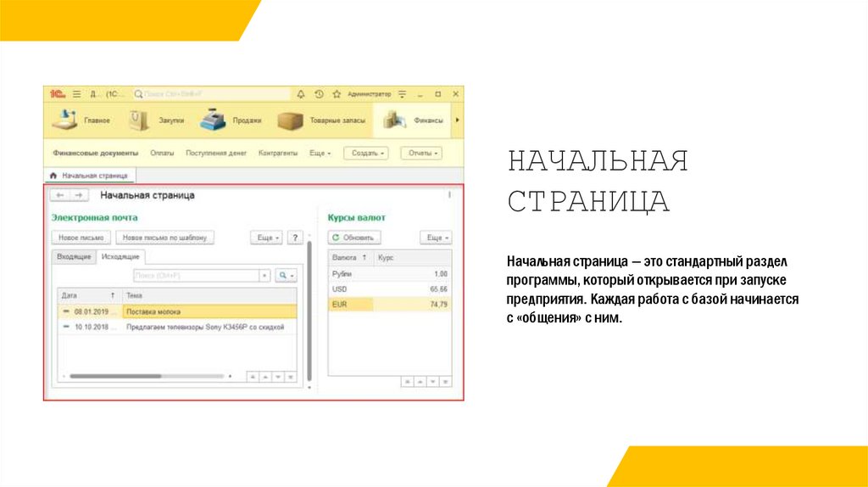Open the vertical dots page menu
This screenshot has height=487, width=868.
[449, 195]
